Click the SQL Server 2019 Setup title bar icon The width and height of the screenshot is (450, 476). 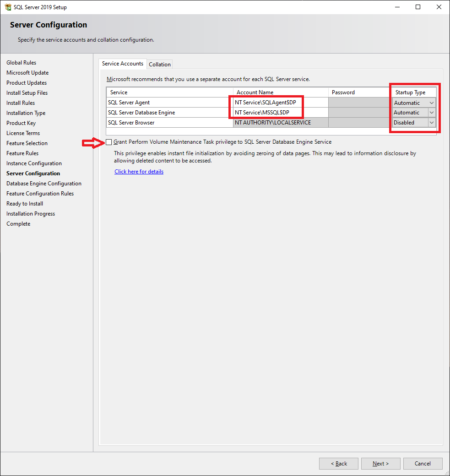coord(8,7)
